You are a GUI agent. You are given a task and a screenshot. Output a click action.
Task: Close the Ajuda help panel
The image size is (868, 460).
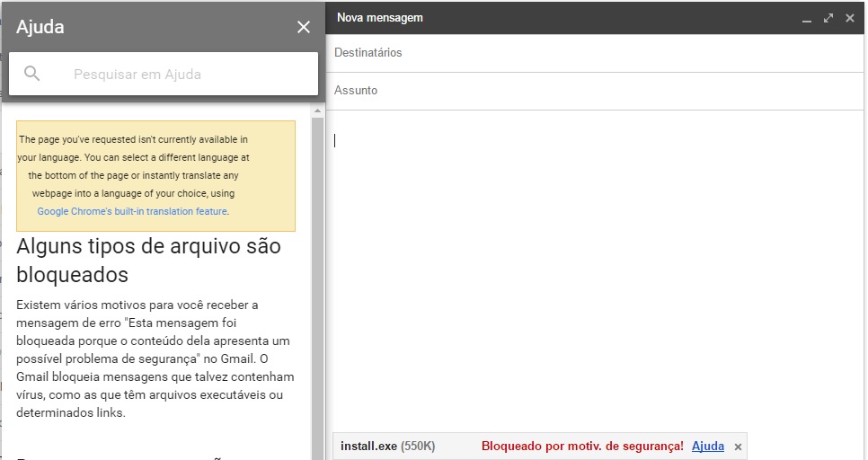coord(304,28)
